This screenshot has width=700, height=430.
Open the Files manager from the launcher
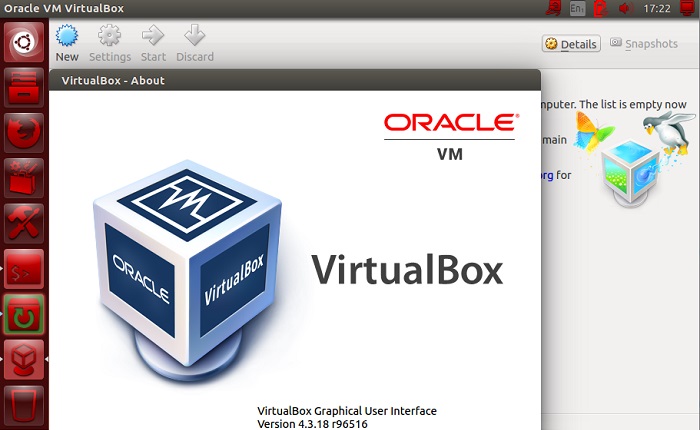pos(24,88)
